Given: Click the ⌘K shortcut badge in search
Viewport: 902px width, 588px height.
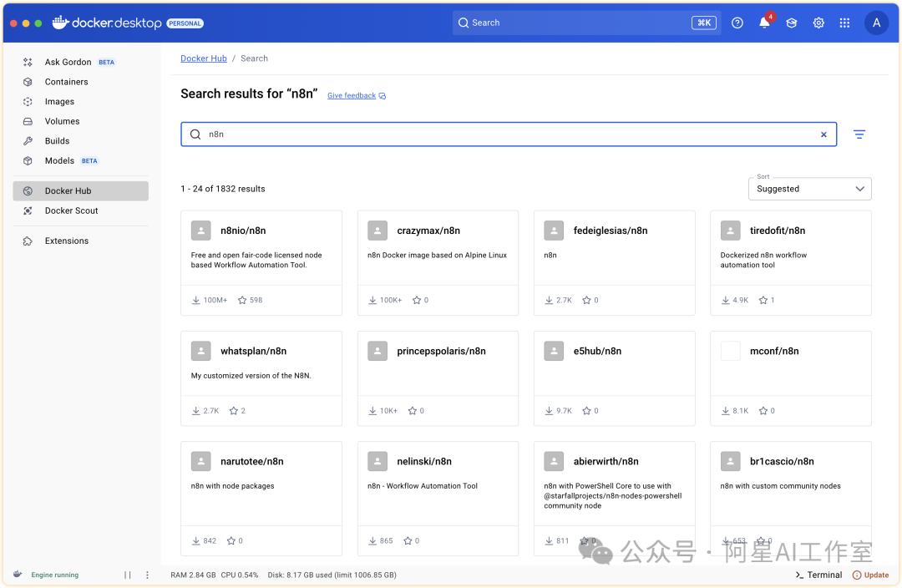Looking at the screenshot, I should (703, 23).
